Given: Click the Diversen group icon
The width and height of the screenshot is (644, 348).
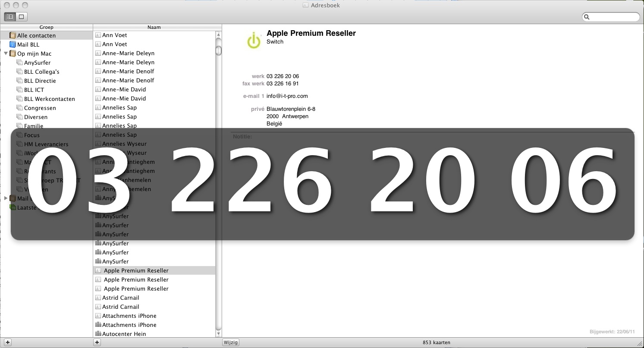Looking at the screenshot, I should click(19, 117).
